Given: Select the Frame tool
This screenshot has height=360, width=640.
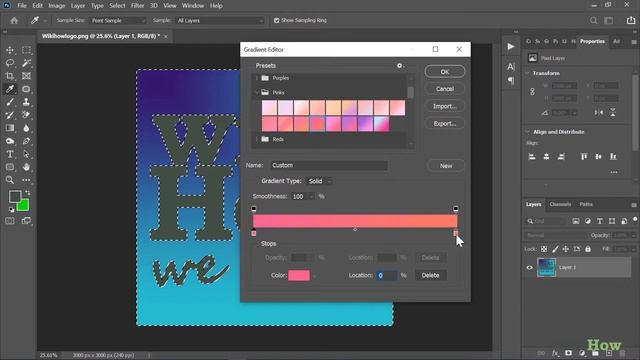Looking at the screenshot, I should 26,76.
